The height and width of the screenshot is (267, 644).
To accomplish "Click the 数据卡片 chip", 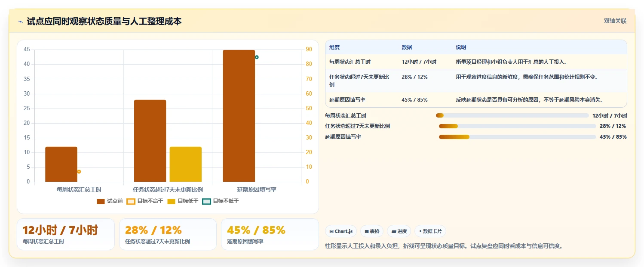I will 430,231.
